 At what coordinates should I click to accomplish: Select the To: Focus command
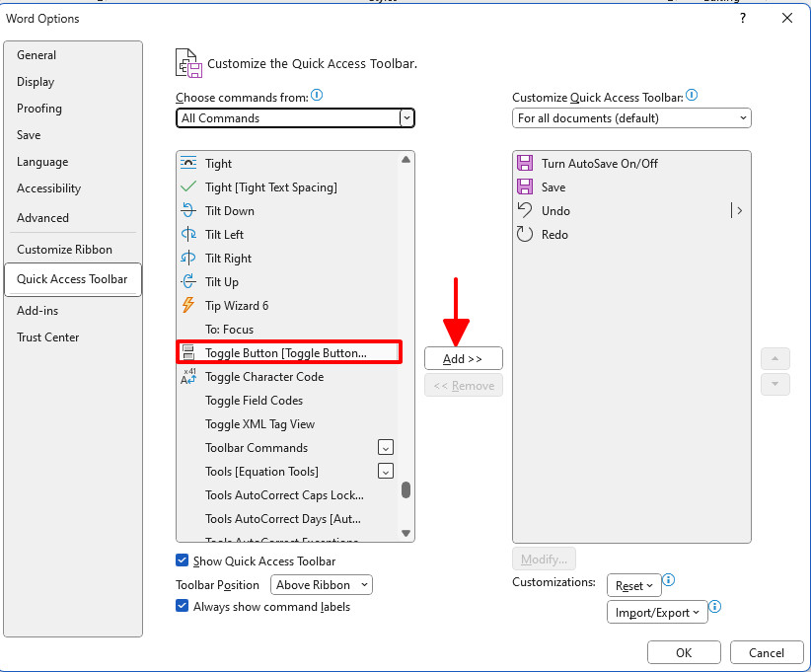(x=287, y=329)
